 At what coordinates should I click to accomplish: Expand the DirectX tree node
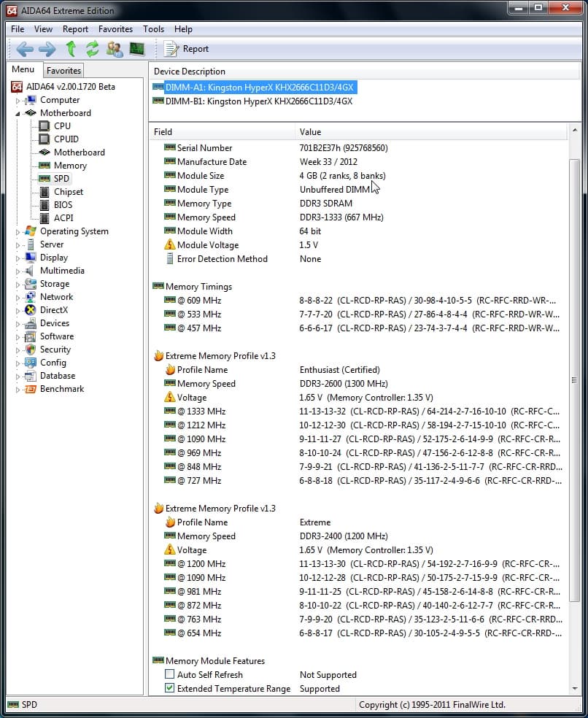point(18,310)
